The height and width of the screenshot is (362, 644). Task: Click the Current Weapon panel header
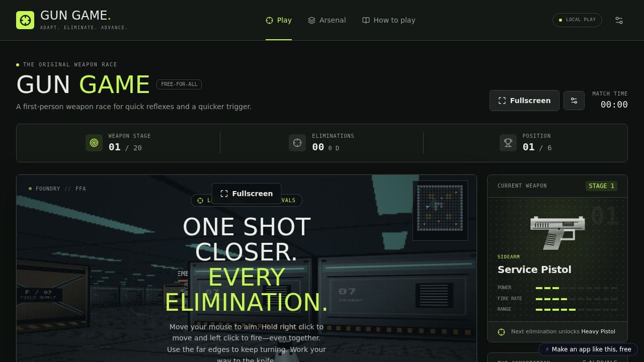coord(557,186)
